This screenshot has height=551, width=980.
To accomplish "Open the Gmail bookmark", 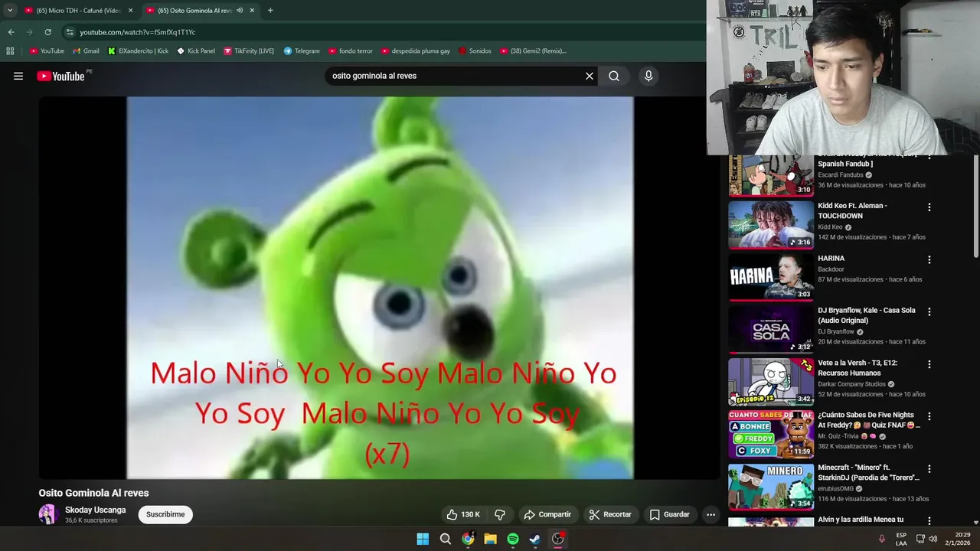I will pos(86,51).
